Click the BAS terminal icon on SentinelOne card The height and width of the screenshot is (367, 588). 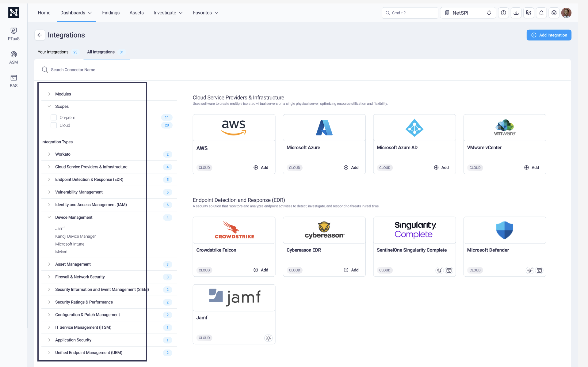449,270
